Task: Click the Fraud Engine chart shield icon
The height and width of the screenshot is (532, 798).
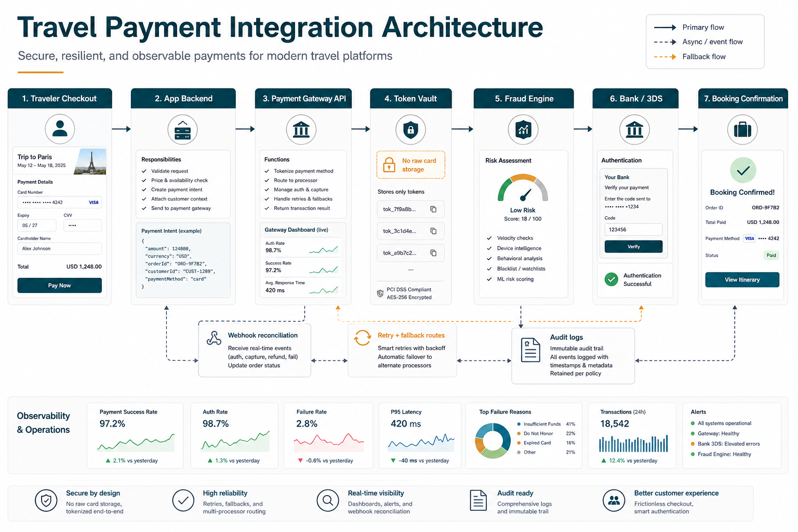Action: coord(523,129)
